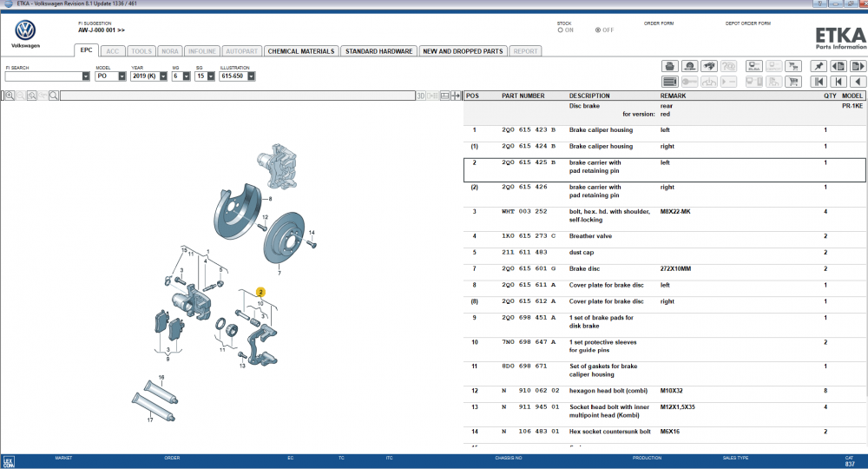This screenshot has width=868, height=469.
Task: Click AW-J-000 001 >> FI suggestion link
Action: pos(102,30)
